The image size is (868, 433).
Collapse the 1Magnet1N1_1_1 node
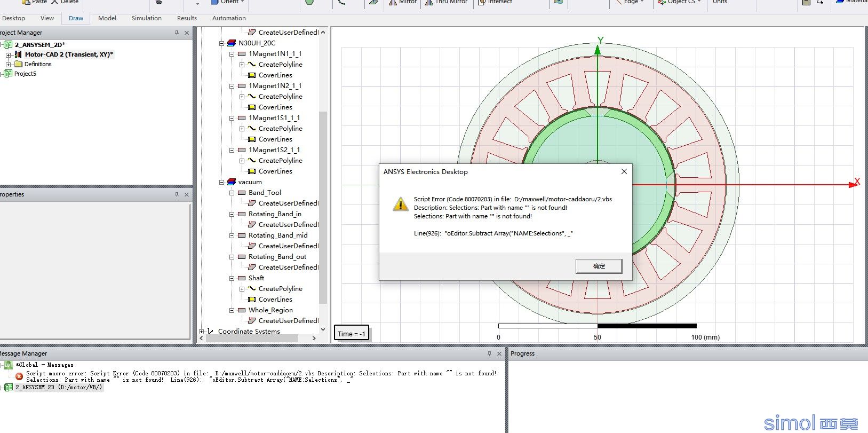pyautogui.click(x=232, y=54)
